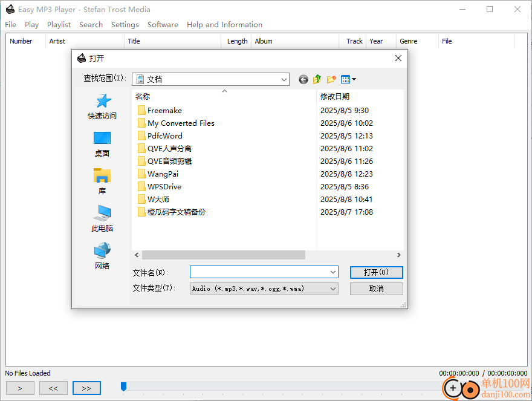This screenshot has width=532, height=401.
Task: Select 网络 in the places sidebar
Action: click(102, 256)
